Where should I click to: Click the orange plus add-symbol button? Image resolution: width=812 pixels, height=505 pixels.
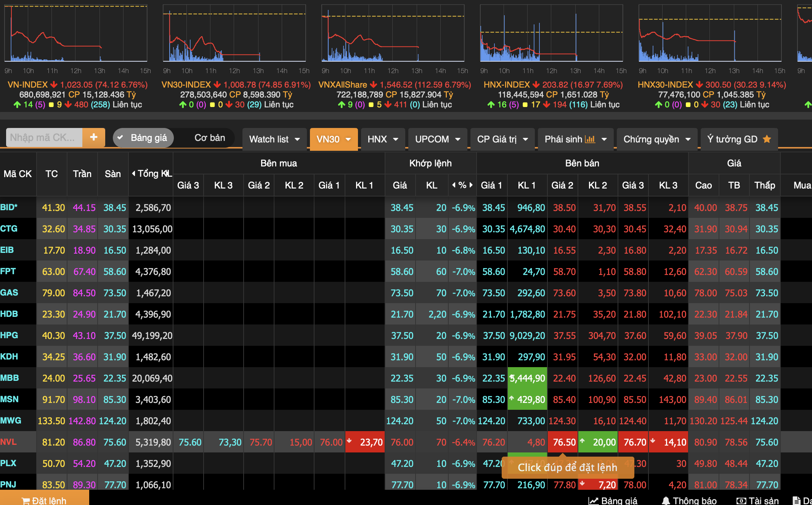[x=94, y=137]
